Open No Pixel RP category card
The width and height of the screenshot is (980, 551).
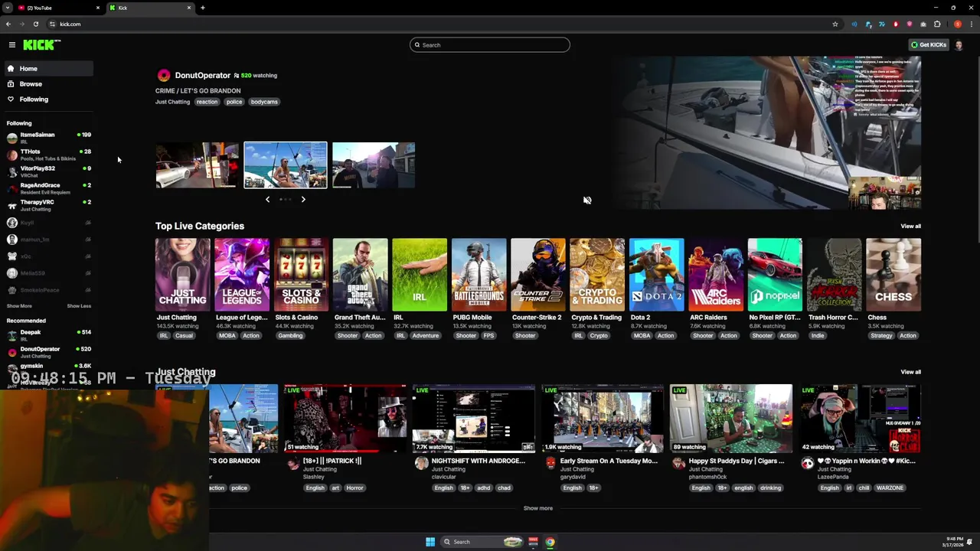[775, 275]
